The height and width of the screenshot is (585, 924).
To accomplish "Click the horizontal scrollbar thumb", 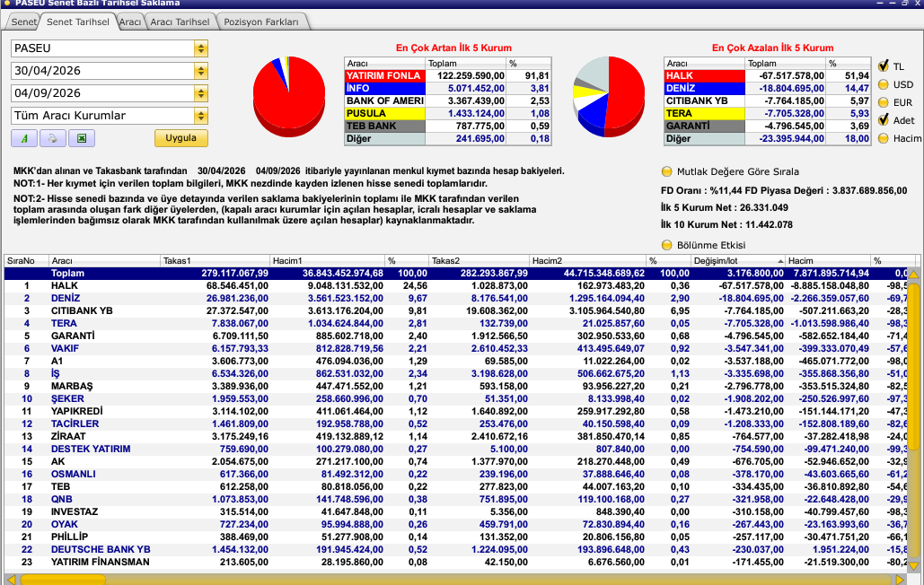I will point(63,580).
